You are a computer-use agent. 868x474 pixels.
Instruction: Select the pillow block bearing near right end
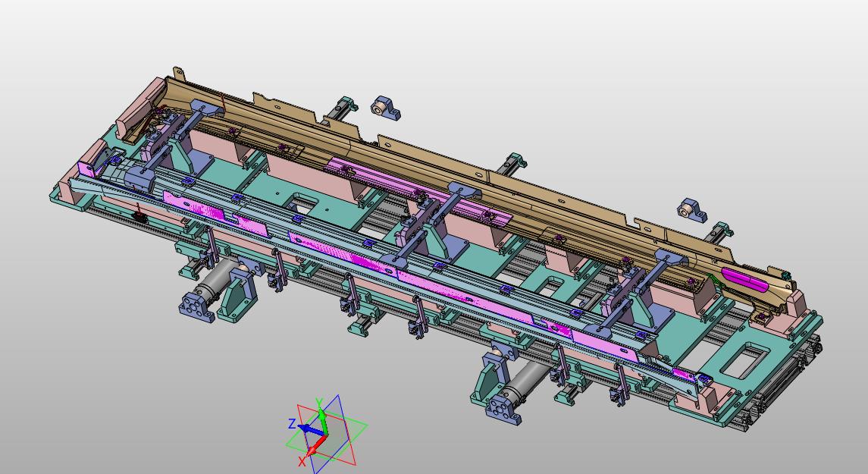[x=693, y=210]
